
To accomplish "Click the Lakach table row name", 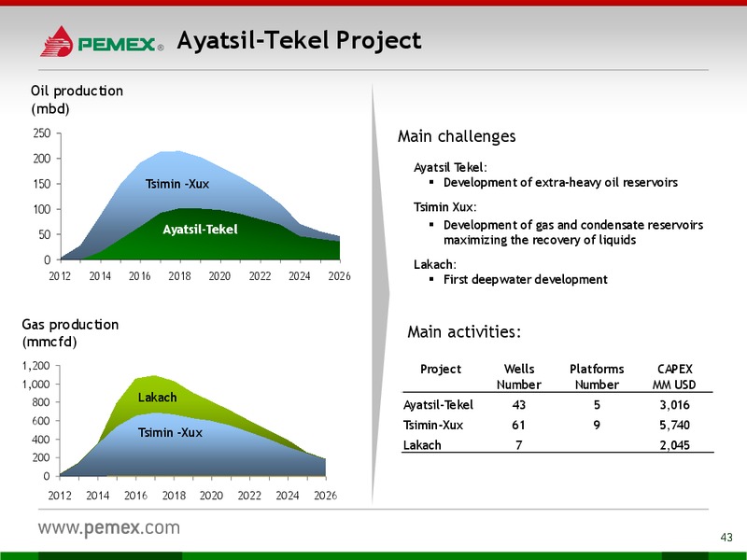I will pos(422,445).
